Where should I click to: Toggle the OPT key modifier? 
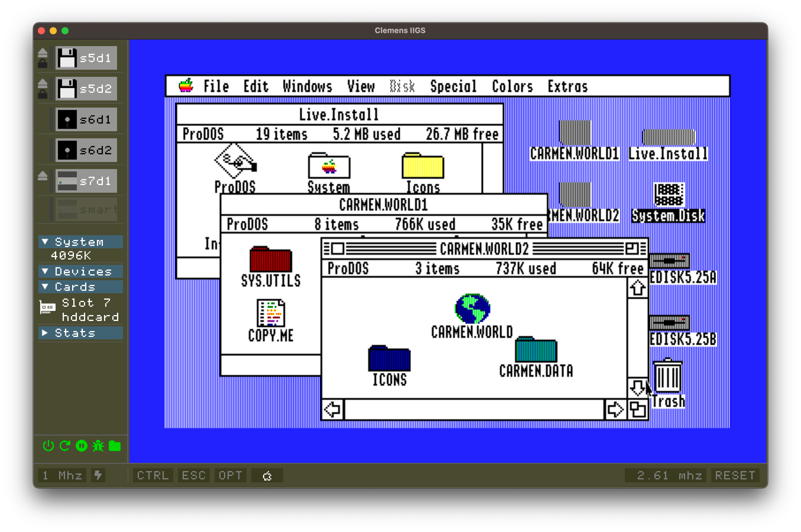[230, 475]
